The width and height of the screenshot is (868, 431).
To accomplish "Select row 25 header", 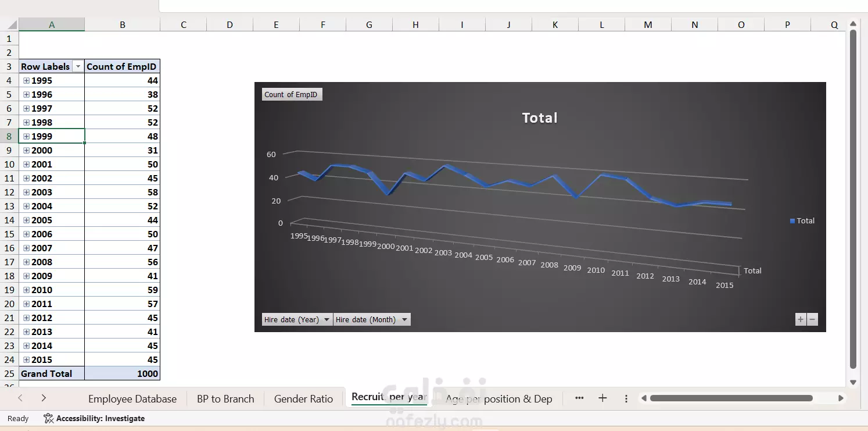I will (x=9, y=373).
